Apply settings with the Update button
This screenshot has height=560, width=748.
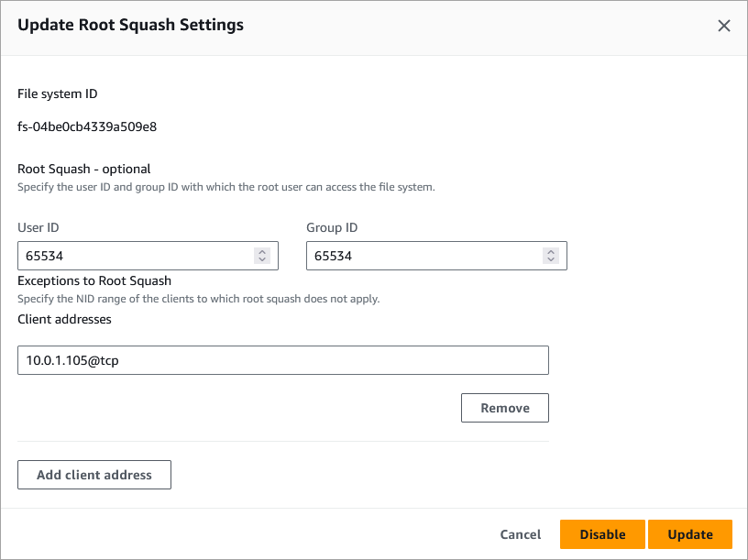click(x=689, y=534)
